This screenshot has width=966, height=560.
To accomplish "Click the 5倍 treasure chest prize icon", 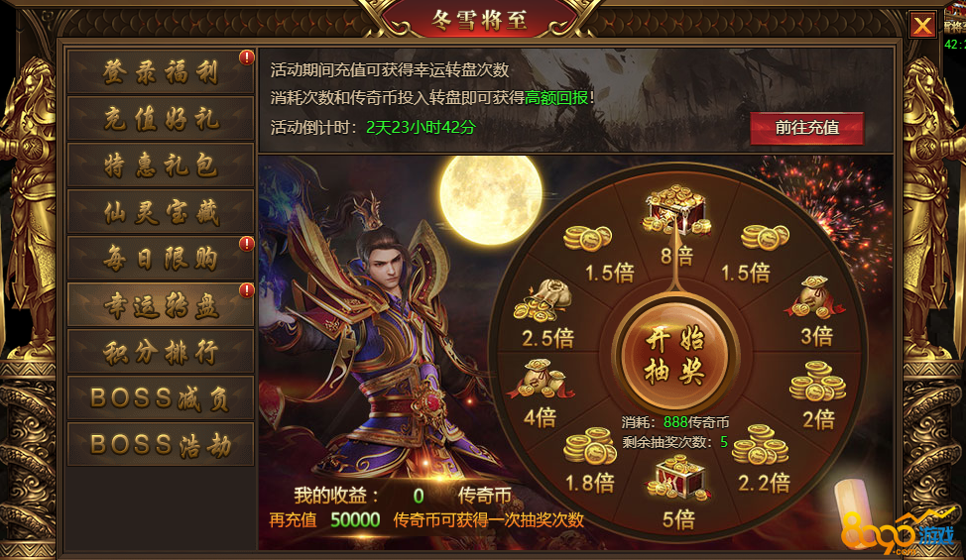I will 677,478.
